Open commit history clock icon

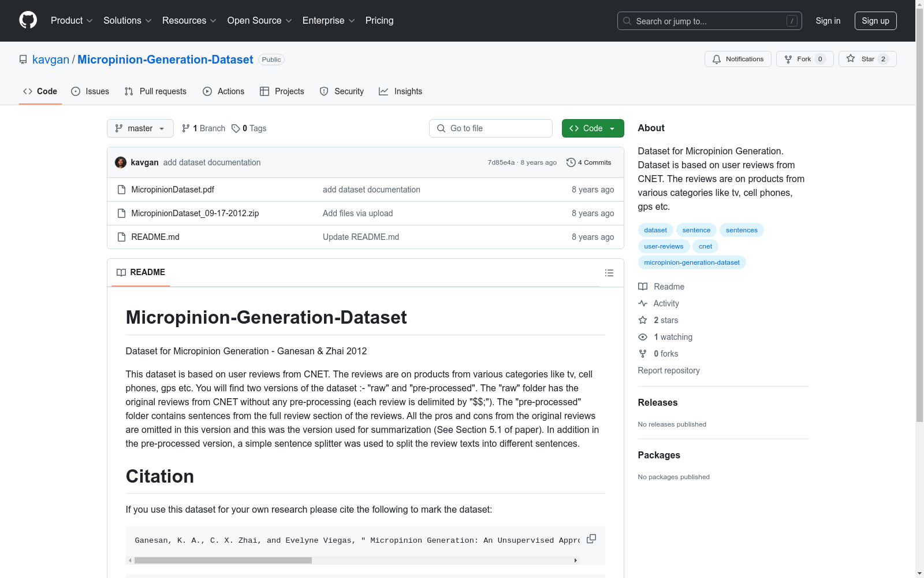click(x=571, y=162)
